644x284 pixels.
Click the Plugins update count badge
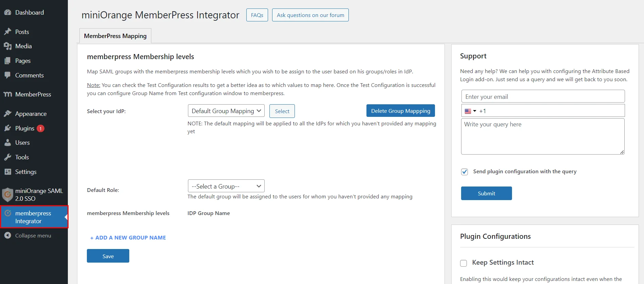tap(40, 128)
